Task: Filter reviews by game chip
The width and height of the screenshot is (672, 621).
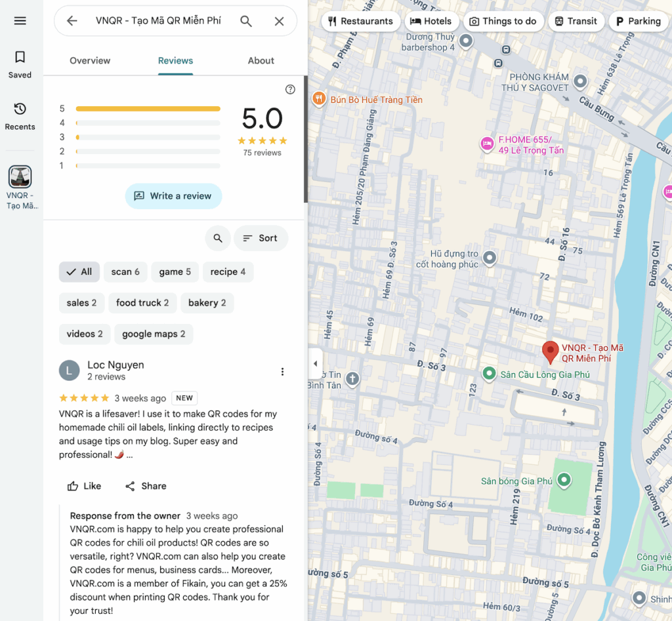Action: pos(175,272)
